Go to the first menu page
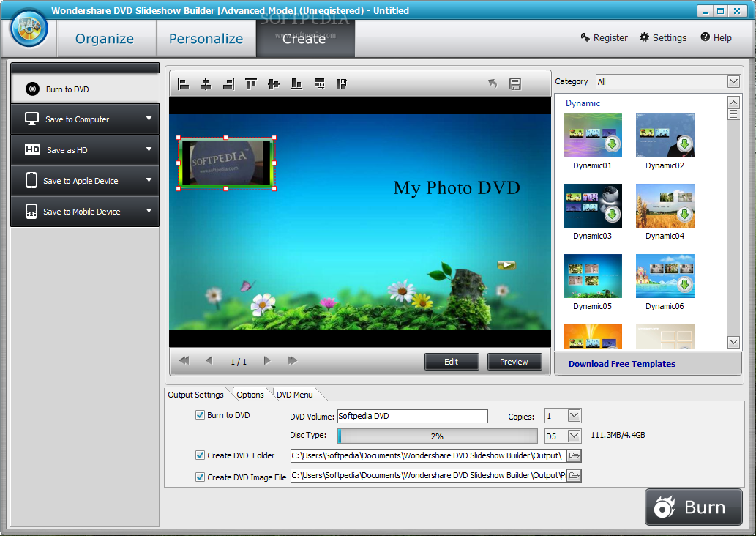 click(x=184, y=361)
